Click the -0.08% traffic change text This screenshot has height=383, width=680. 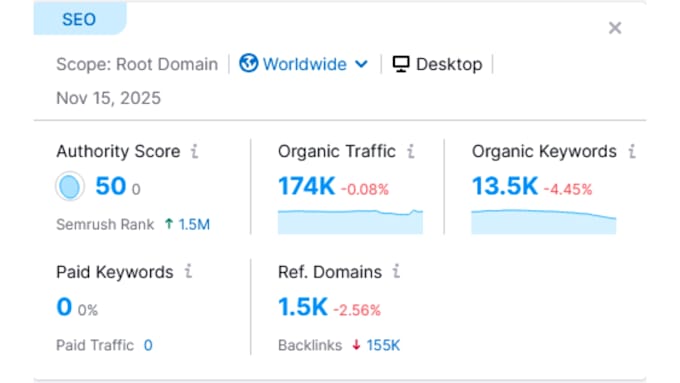365,190
